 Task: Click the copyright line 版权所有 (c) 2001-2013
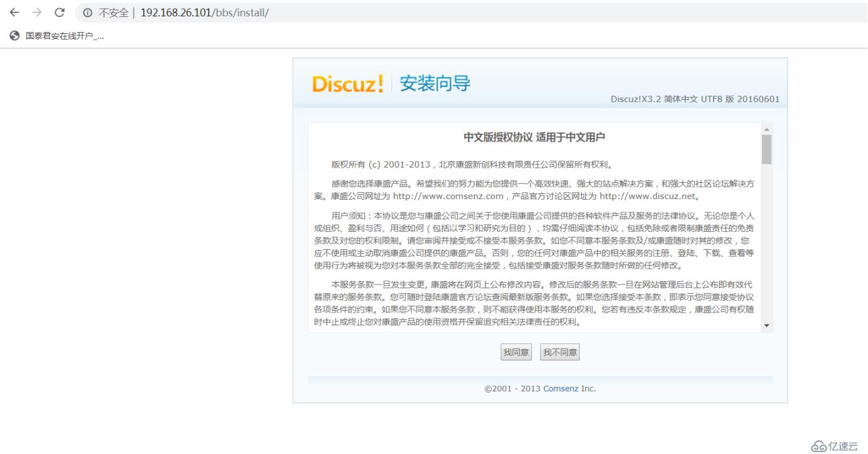tap(472, 165)
